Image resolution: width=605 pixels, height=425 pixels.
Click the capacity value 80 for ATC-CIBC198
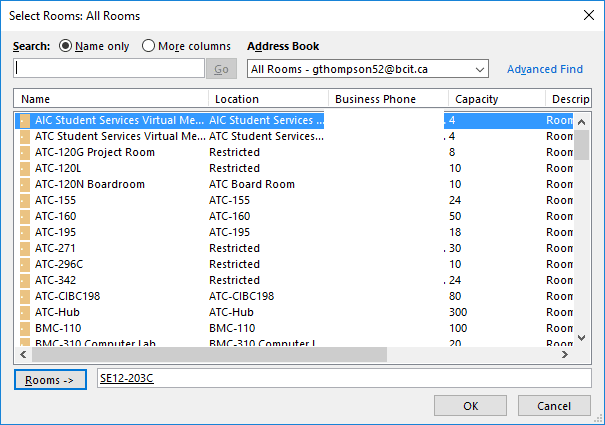pyautogui.click(x=455, y=296)
